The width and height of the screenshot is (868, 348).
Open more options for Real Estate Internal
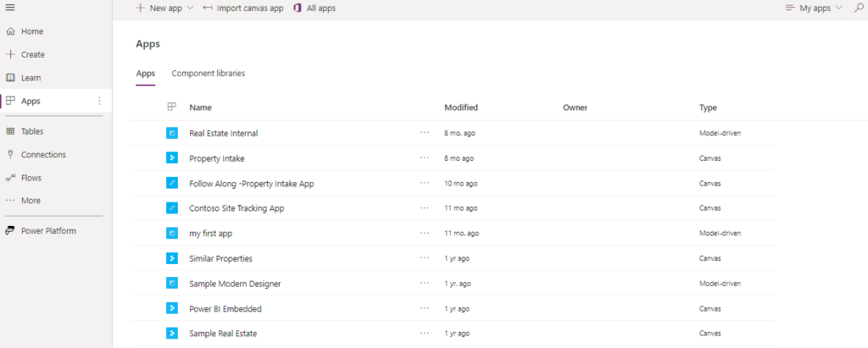click(425, 133)
